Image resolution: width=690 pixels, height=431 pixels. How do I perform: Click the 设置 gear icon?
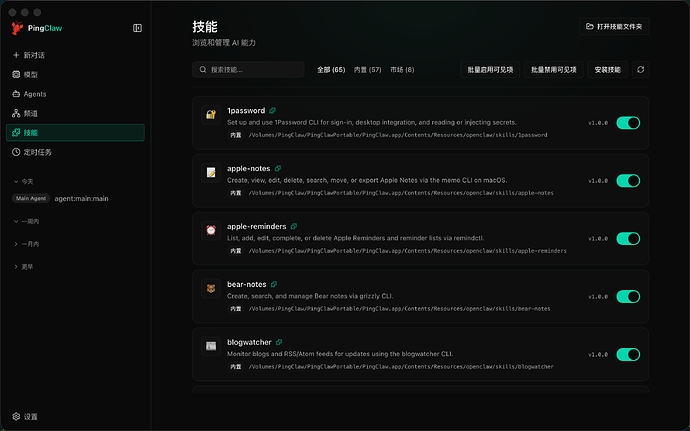(16, 416)
